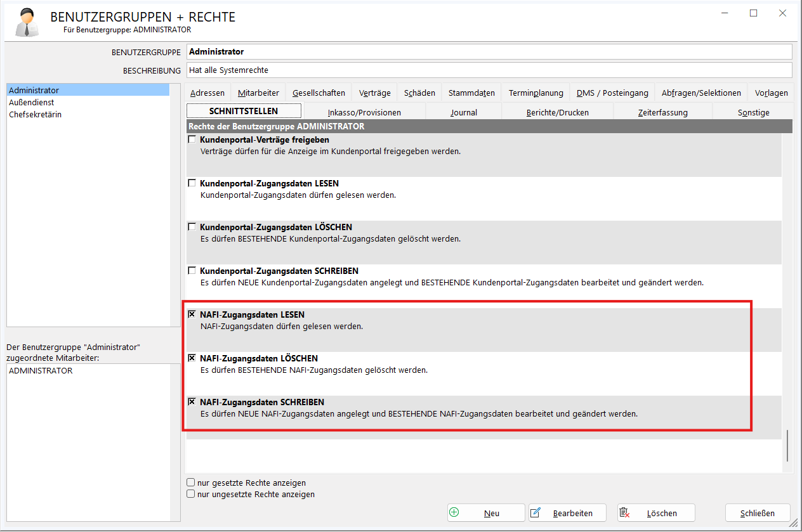Screen dimensions: 802x532
Task: Click the green plus icon on Neu
Action: (454, 512)
